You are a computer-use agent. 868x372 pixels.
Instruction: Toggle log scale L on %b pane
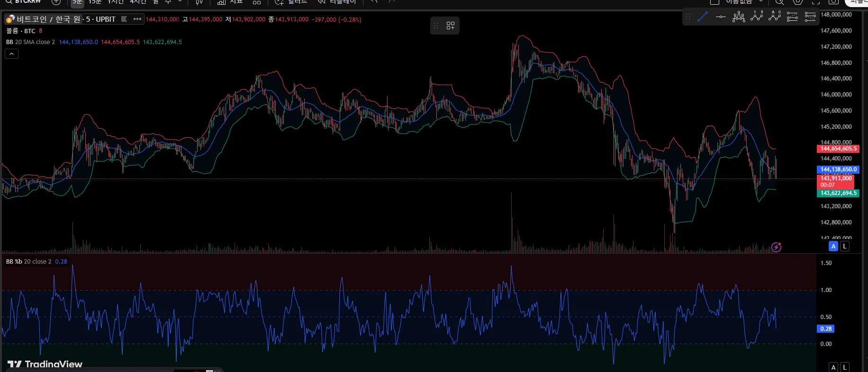click(x=844, y=367)
